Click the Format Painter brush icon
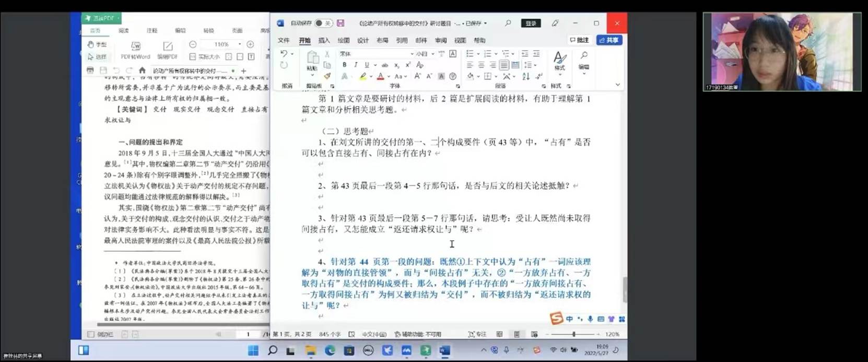 point(327,76)
